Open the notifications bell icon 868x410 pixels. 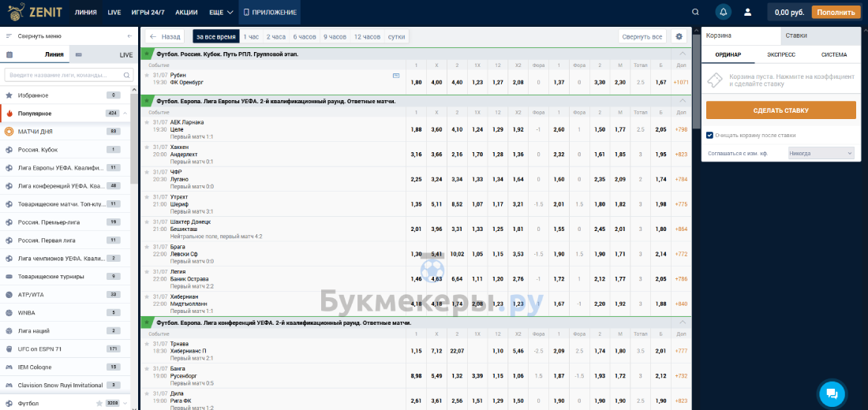click(723, 12)
